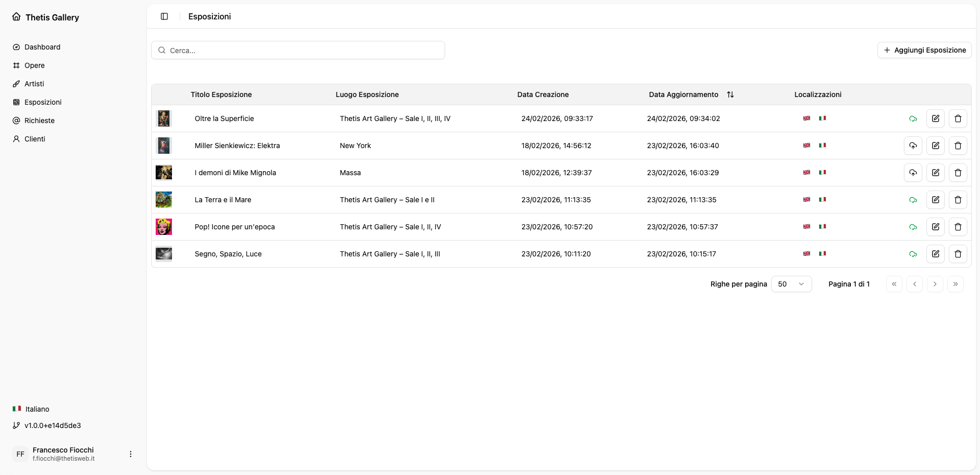Screen dimensions: 980x475
Task: Open the Richieste sidebar section
Action: [39, 121]
